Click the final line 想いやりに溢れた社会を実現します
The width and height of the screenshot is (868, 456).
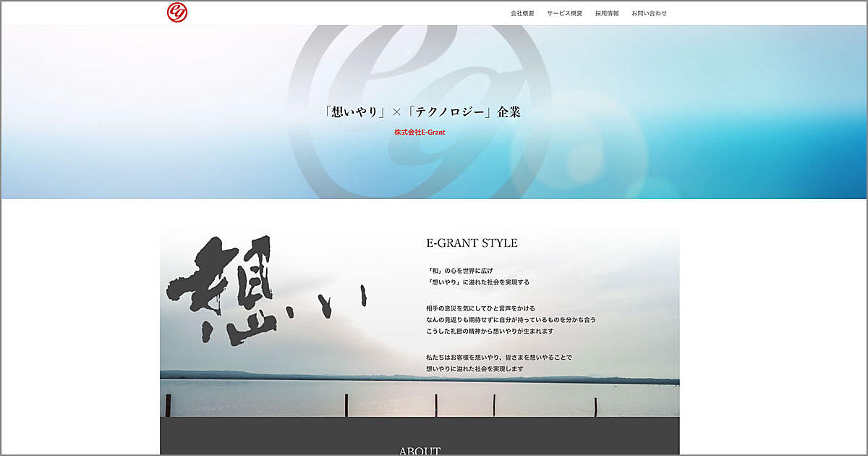pyautogui.click(x=475, y=369)
